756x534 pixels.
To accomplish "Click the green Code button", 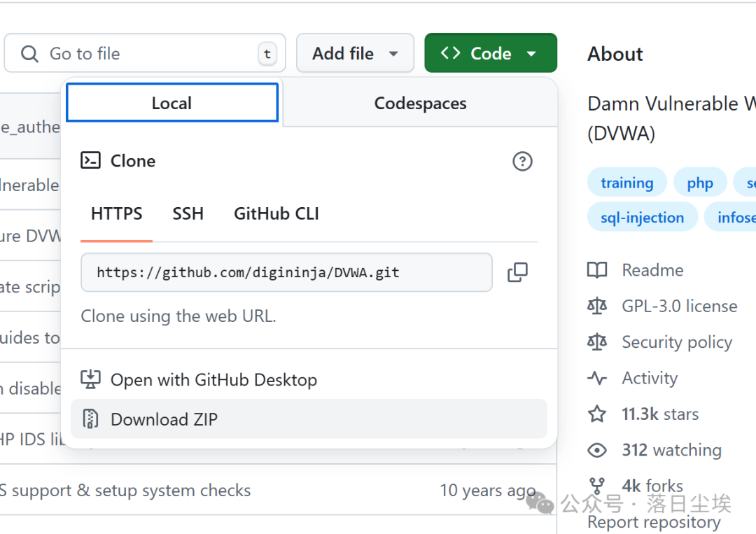I will tap(491, 53).
